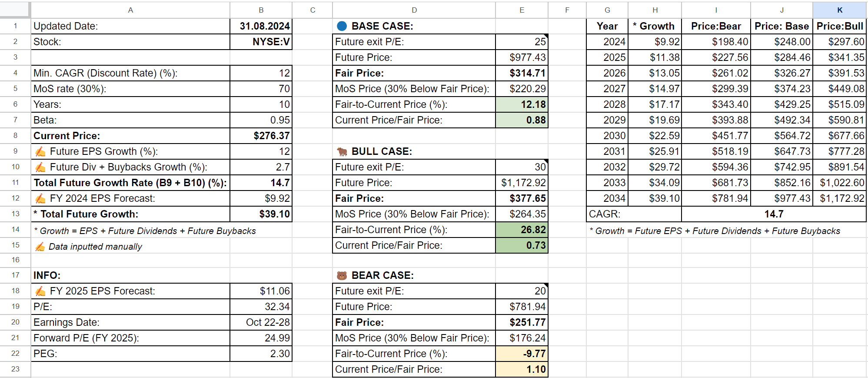868x378 pixels.
Task: Select 2026 base price $326.27
Action: (782, 73)
